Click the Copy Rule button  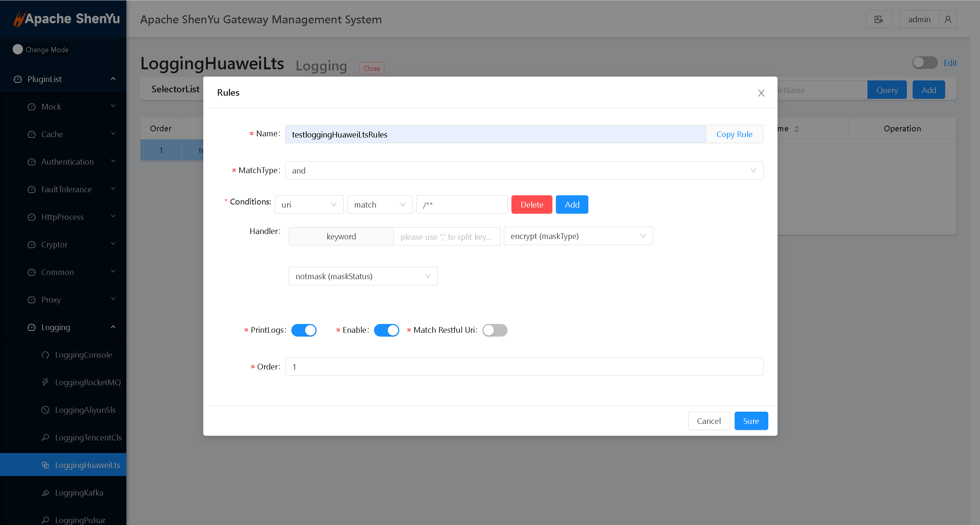pos(734,134)
